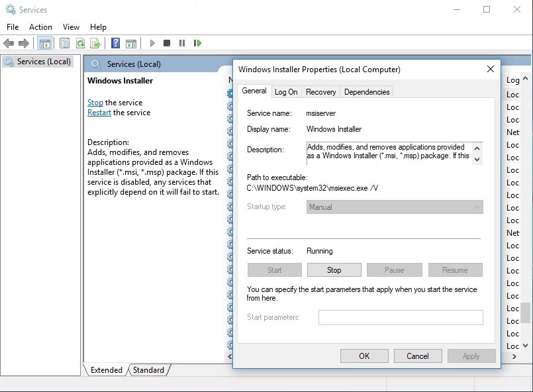Maximize the Services window
The width and height of the screenshot is (533, 392).
click(487, 9)
